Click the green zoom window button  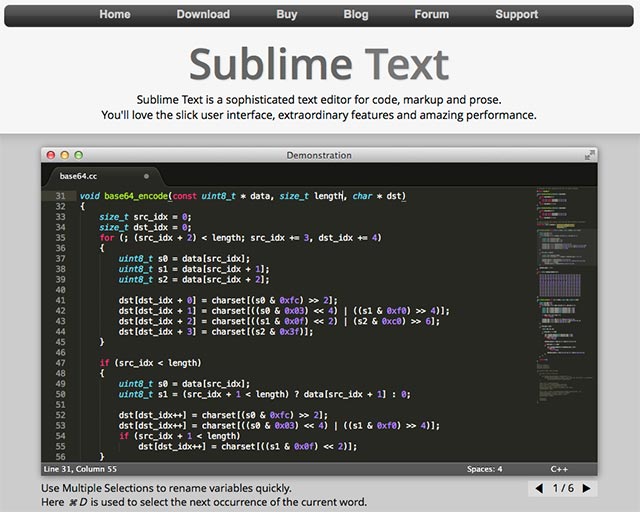click(79, 155)
